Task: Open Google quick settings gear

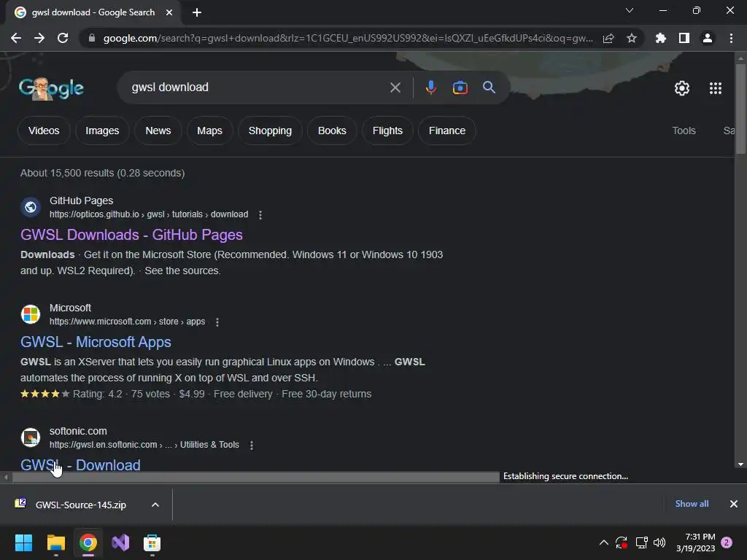Action: (682, 88)
